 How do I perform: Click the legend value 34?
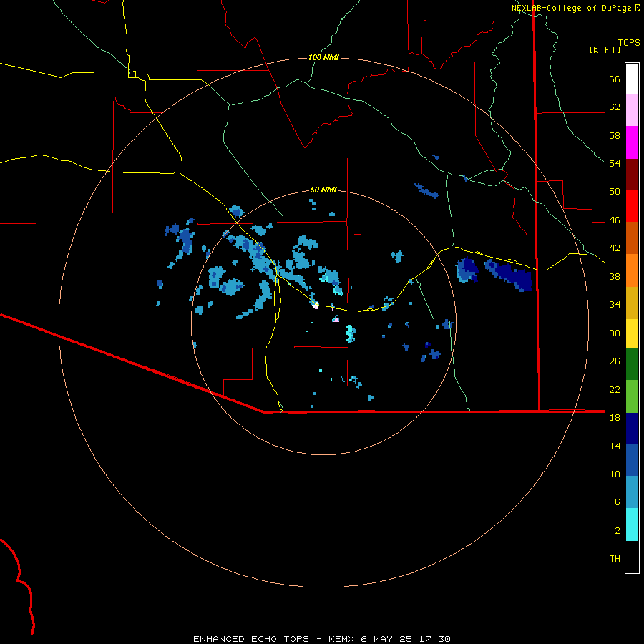pyautogui.click(x=615, y=305)
